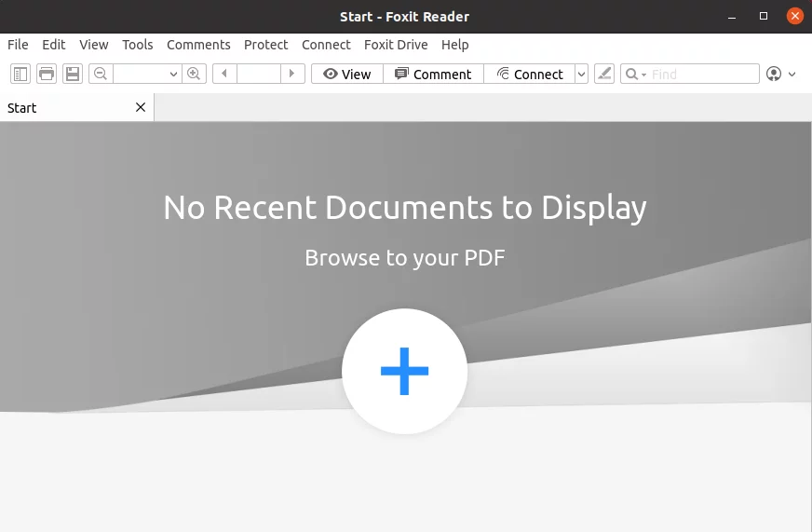Minimize the Foxit Reader window

(x=732, y=17)
